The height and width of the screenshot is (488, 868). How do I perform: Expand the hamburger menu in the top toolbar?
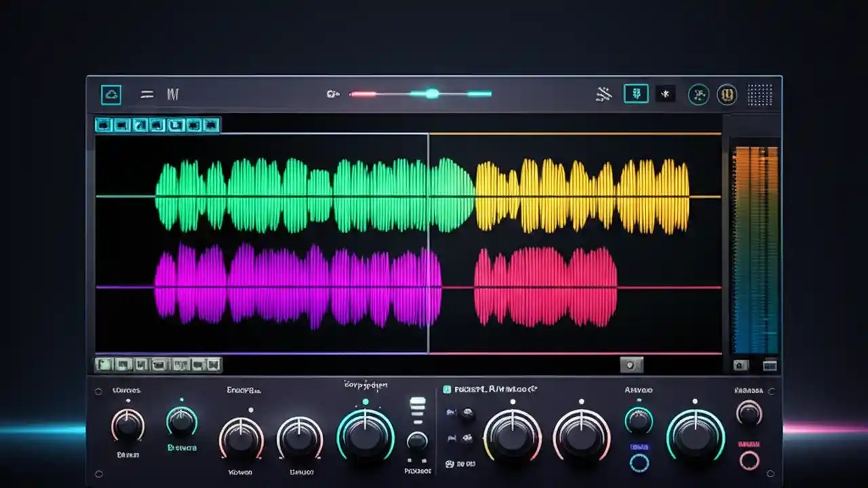[146, 94]
